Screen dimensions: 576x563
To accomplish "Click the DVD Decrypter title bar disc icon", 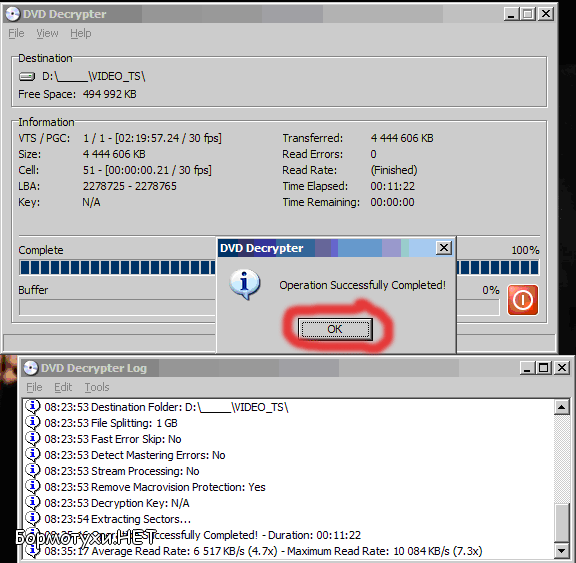I will click(x=13, y=14).
